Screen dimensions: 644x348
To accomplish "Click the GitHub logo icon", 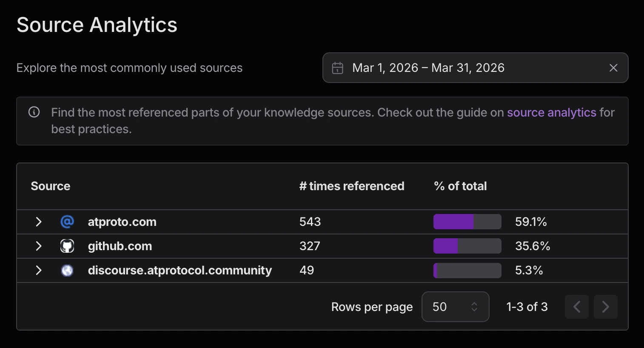I will pyautogui.click(x=67, y=246).
